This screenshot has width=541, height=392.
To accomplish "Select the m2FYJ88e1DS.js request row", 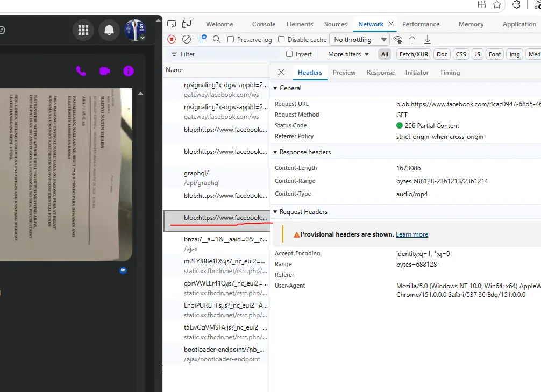I will (x=216, y=266).
